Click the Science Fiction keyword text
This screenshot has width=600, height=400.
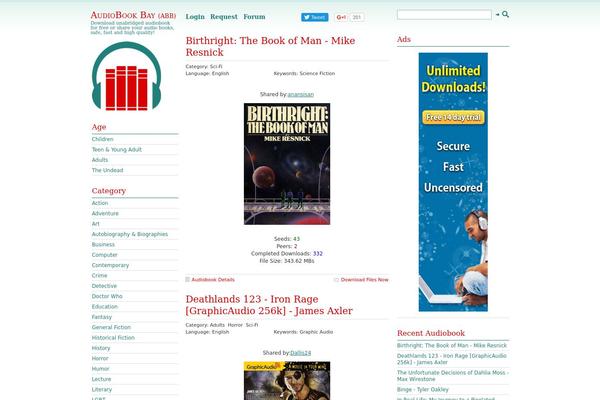[317, 73]
